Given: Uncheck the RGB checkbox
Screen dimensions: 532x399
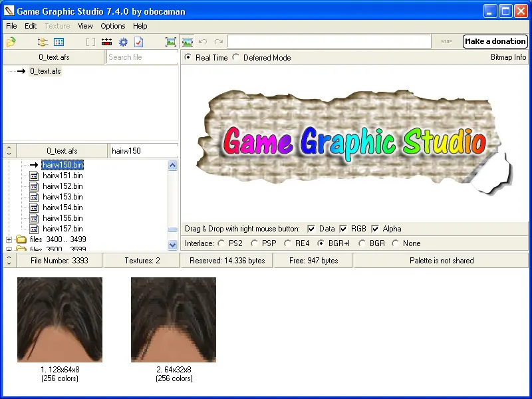Looking at the screenshot, I should (343, 229).
